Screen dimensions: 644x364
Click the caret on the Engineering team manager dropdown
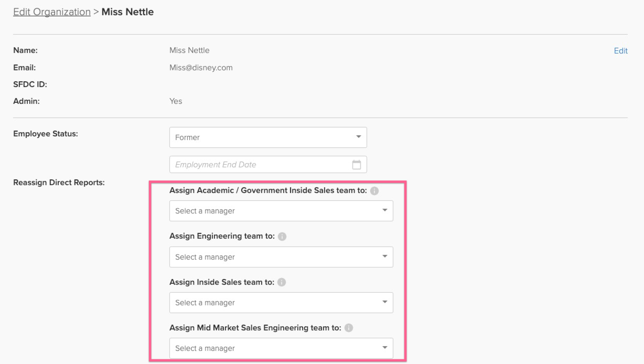click(x=385, y=257)
